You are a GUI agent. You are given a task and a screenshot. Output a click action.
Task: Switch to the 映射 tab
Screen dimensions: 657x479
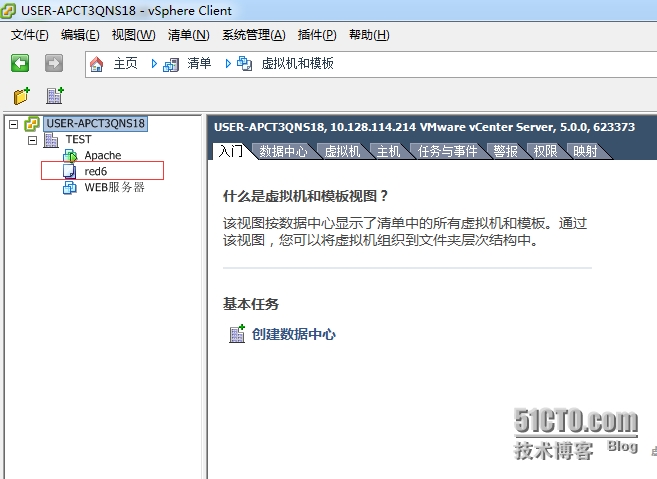585,151
